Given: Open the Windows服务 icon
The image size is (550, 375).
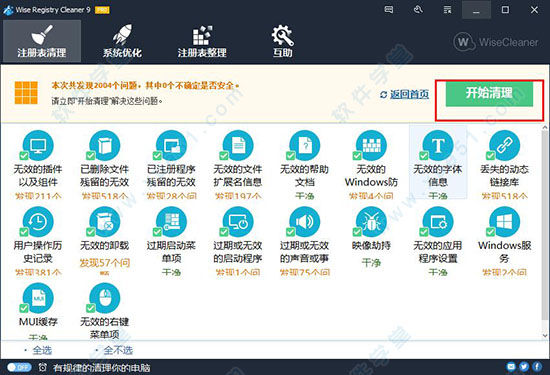Looking at the screenshot, I should point(504,222).
